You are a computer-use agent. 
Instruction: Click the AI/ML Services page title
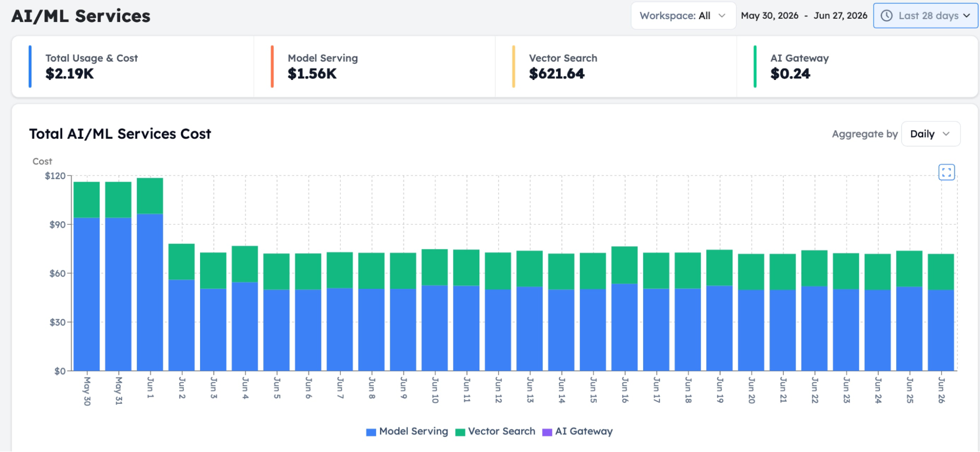pyautogui.click(x=81, y=16)
